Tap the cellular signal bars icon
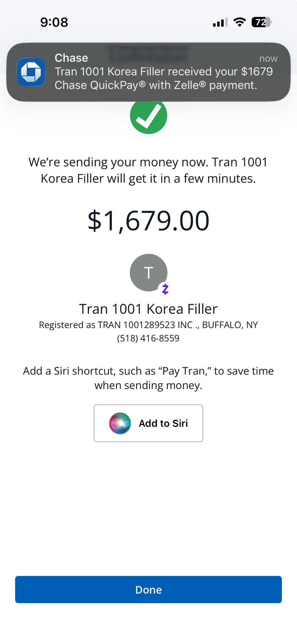297x644 pixels. [x=220, y=22]
